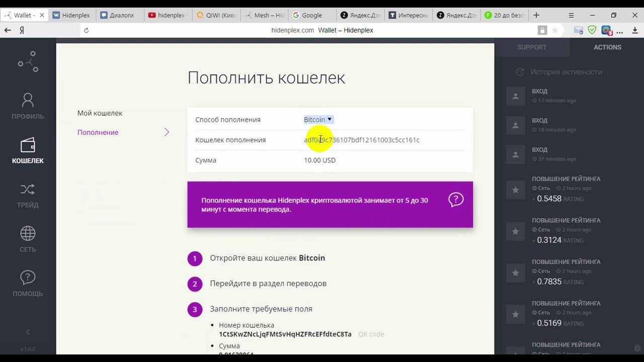Switch to the YouTube hidenplex tab
644x362 pixels.
(x=168, y=15)
